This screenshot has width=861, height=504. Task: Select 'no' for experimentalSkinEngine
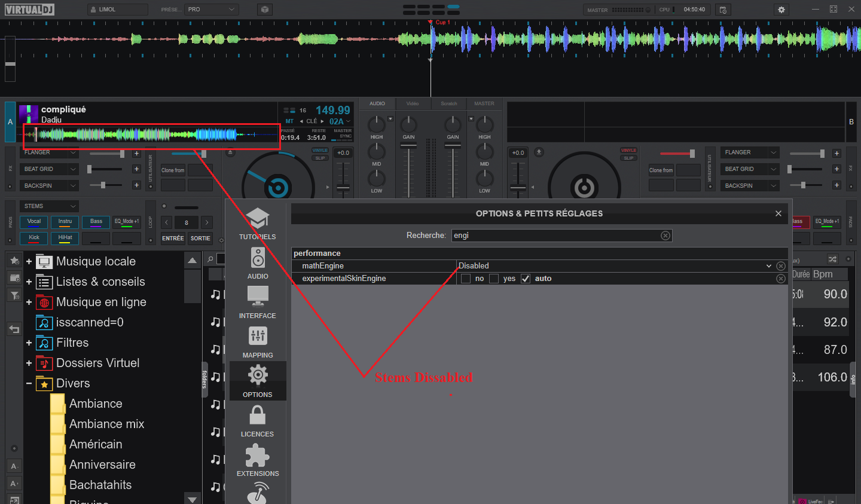466,279
